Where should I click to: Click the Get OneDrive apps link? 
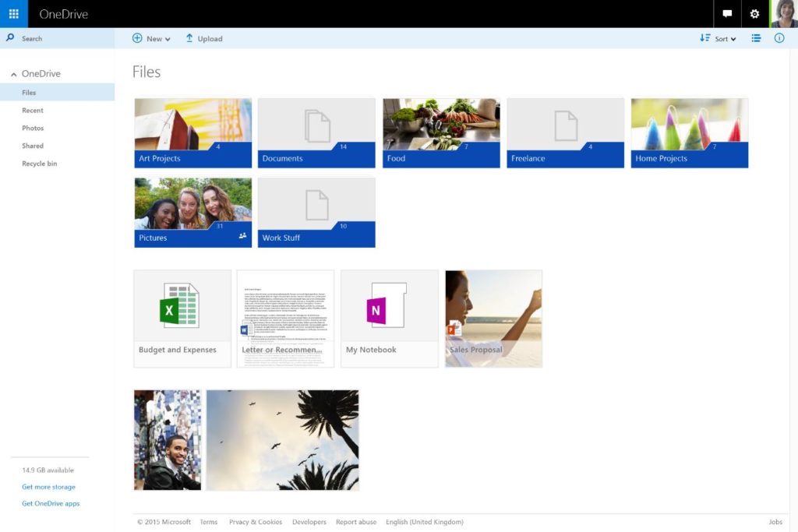click(x=51, y=504)
